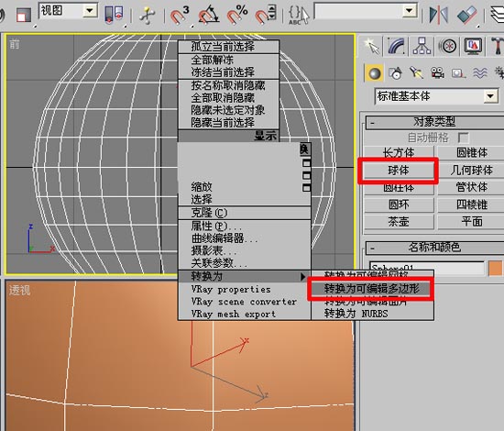Select the Lights category icon
The width and height of the screenshot is (504, 431).
(417, 73)
